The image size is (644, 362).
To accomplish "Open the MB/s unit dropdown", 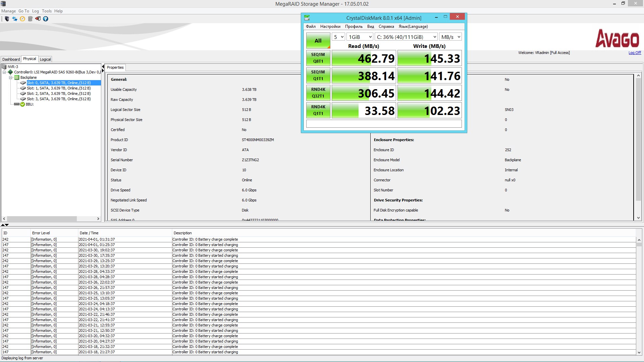I will coord(450,37).
